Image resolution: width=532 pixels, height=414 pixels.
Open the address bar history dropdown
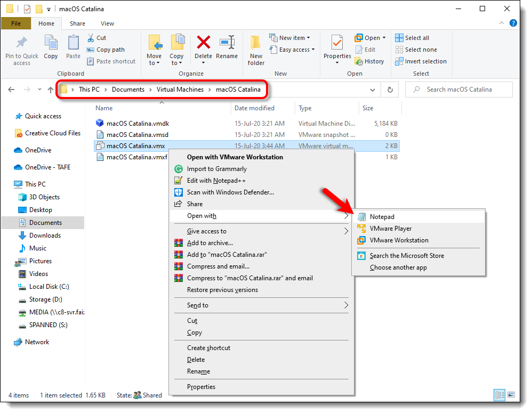point(373,90)
